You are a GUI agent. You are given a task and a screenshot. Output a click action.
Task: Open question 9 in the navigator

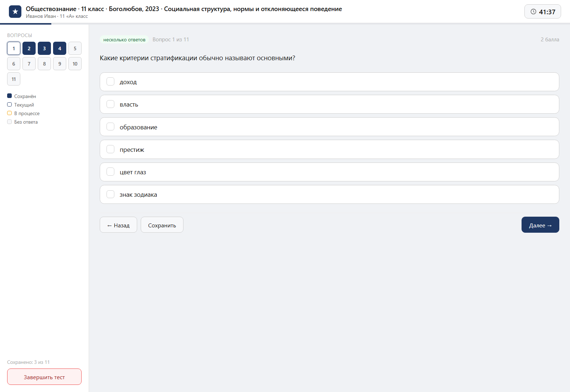click(x=59, y=64)
